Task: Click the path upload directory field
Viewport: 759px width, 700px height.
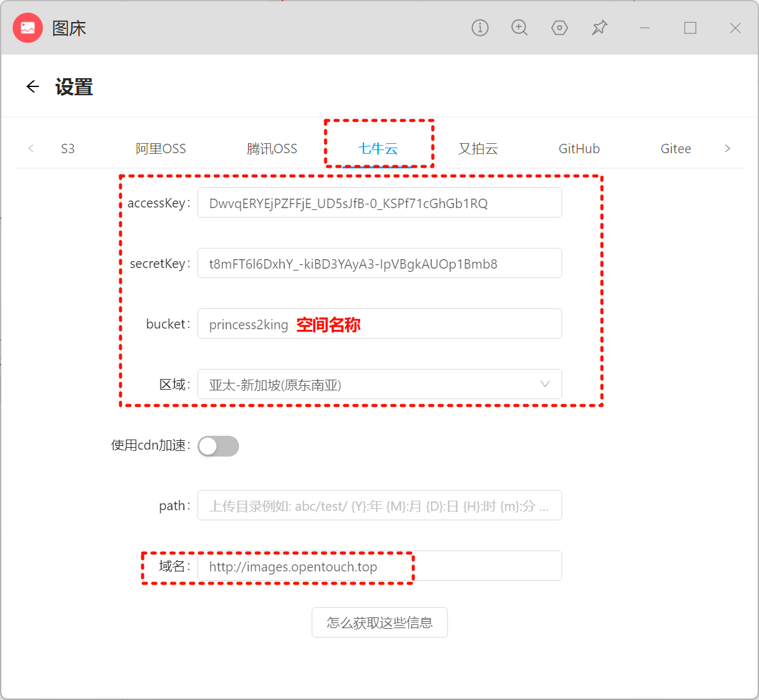Action: (380, 505)
